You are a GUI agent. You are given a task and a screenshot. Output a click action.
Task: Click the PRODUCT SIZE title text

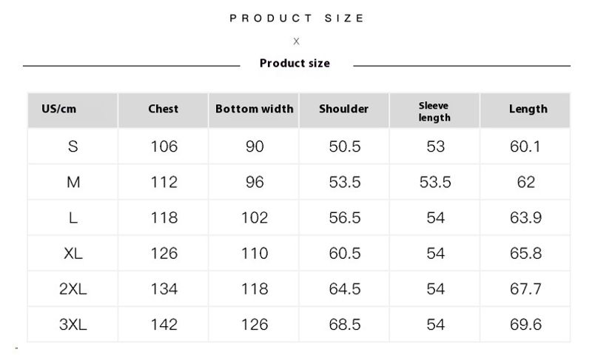296,18
